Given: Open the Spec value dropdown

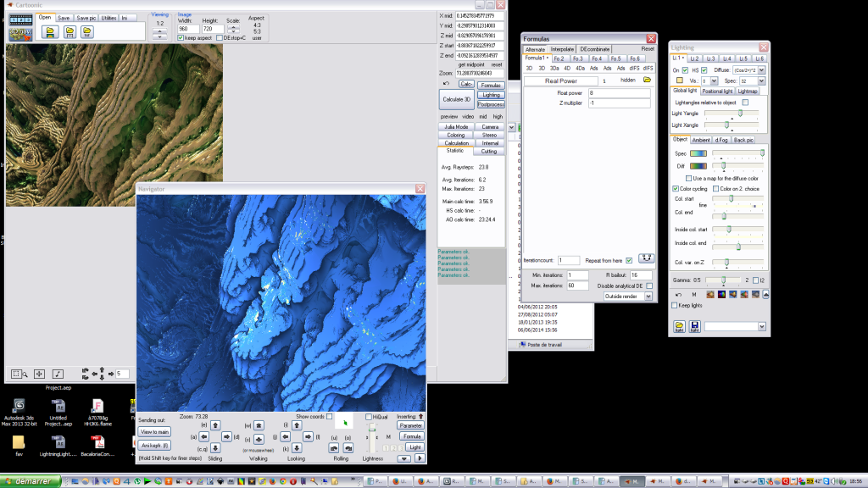Looking at the screenshot, I should 761,80.
